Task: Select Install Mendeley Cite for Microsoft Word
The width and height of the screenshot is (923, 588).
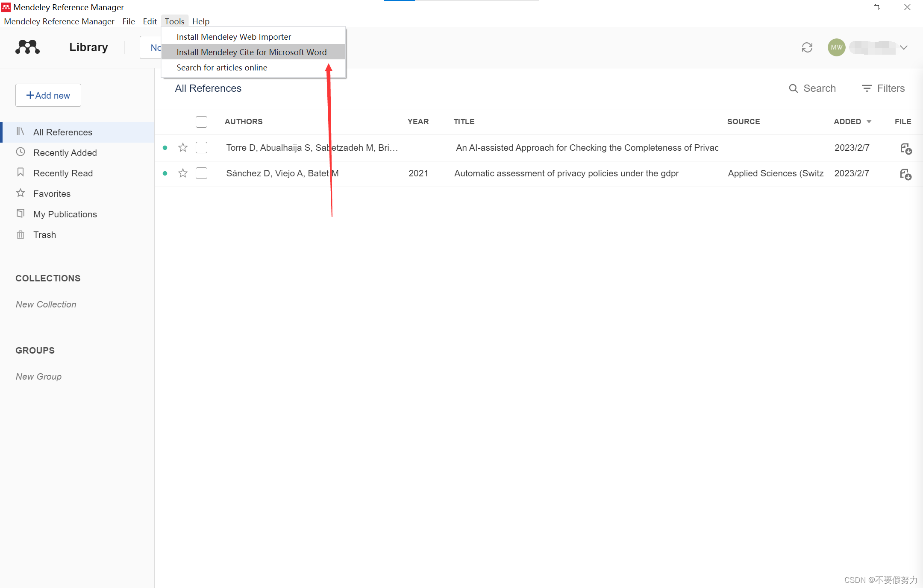Action: (252, 52)
